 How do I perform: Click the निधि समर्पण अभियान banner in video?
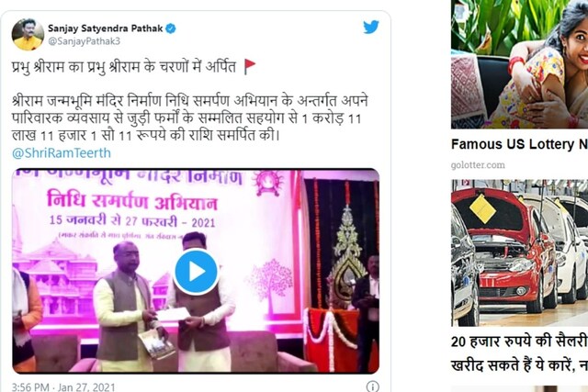(x=132, y=202)
